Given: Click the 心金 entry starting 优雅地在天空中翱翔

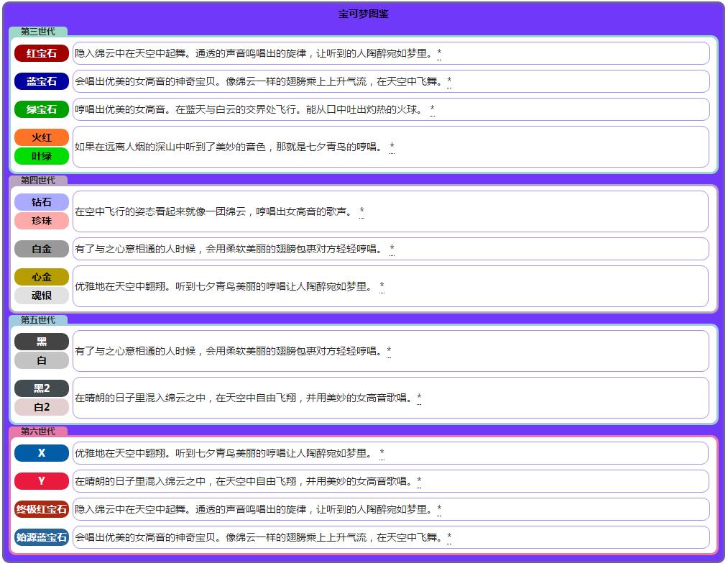Looking at the screenshot, I should click(391, 286).
